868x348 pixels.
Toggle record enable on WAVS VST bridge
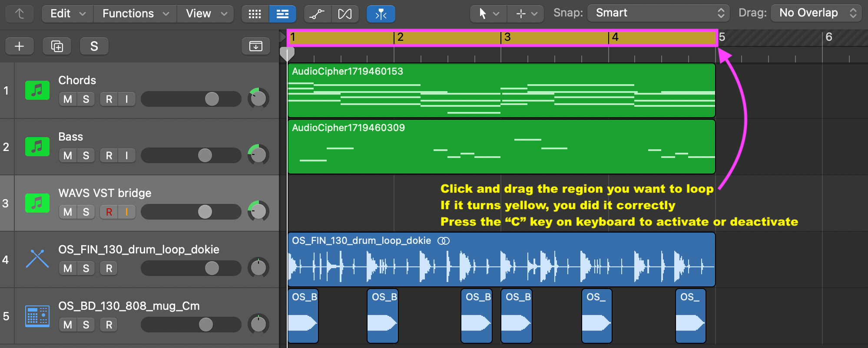(109, 212)
